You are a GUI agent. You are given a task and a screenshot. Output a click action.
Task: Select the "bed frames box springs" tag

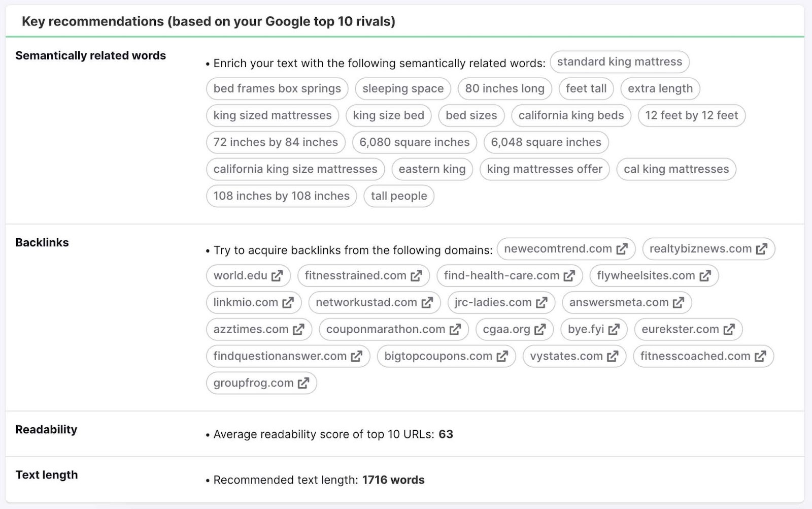(277, 88)
